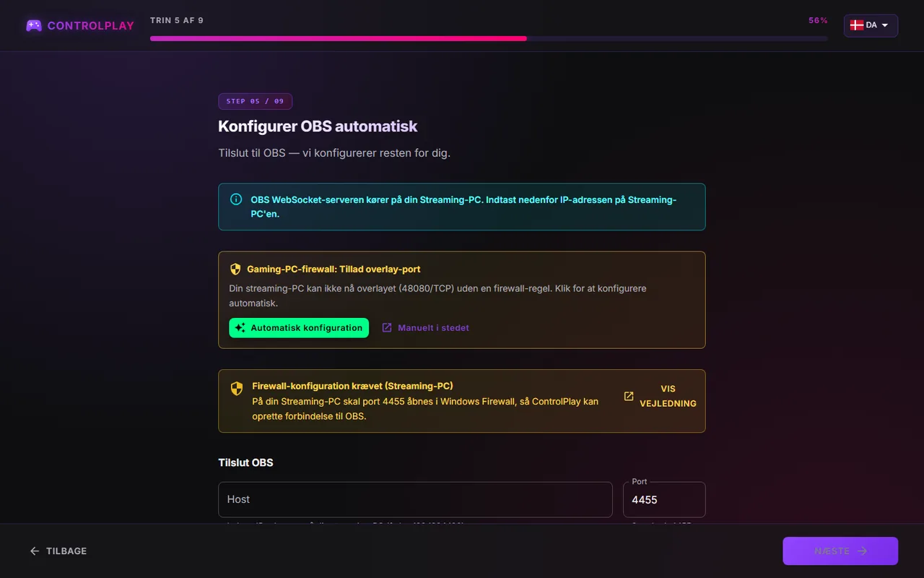Click the text starting Din streaming-PC kan ikke nå
This screenshot has width=924, height=578.
coord(437,296)
